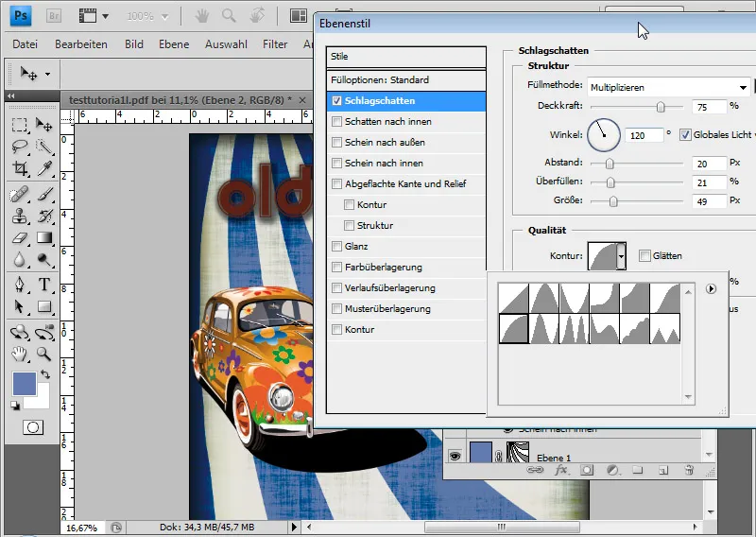
Task: Select the Healing Brush tool
Action: tap(19, 195)
